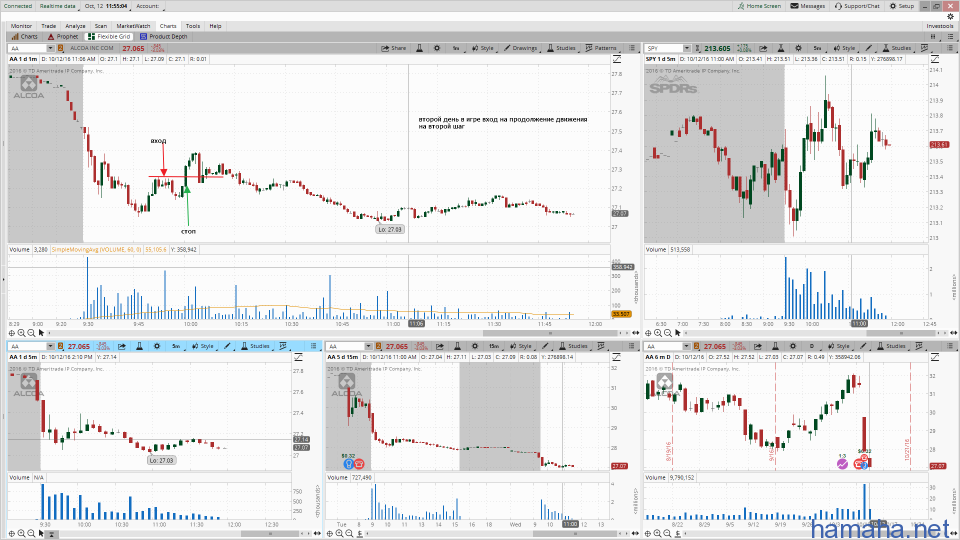Open the Style menu in AA 1m chart

coord(482,48)
